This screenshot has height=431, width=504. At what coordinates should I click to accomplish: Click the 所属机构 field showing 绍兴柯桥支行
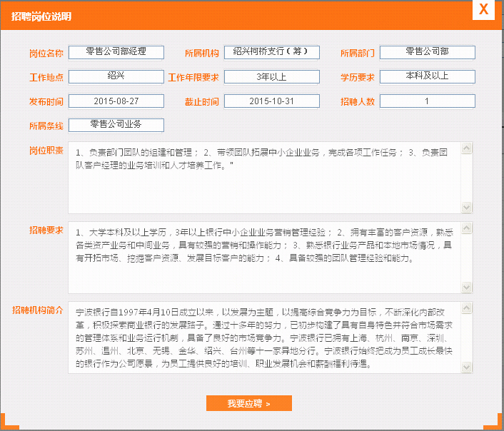point(271,52)
